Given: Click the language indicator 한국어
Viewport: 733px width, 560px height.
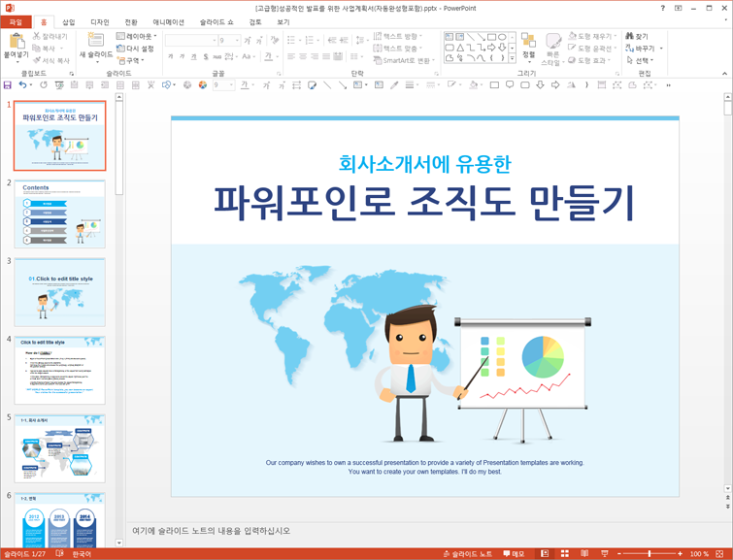Looking at the screenshot, I should pos(82,554).
